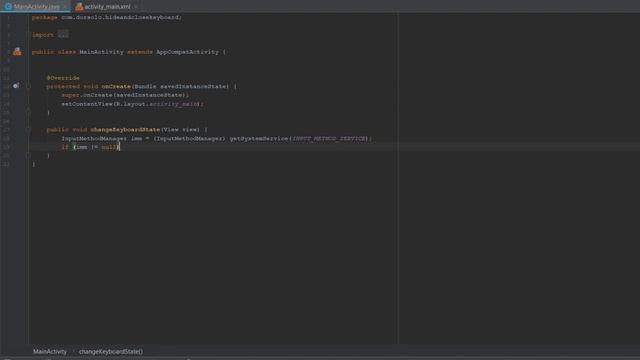Collapse the changeKeyboardState method fold marker
The height and width of the screenshot is (360, 640).
pos(28,130)
